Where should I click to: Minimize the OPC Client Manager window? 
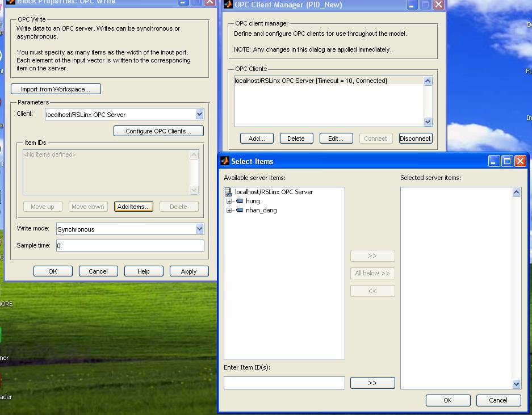tap(412, 5)
